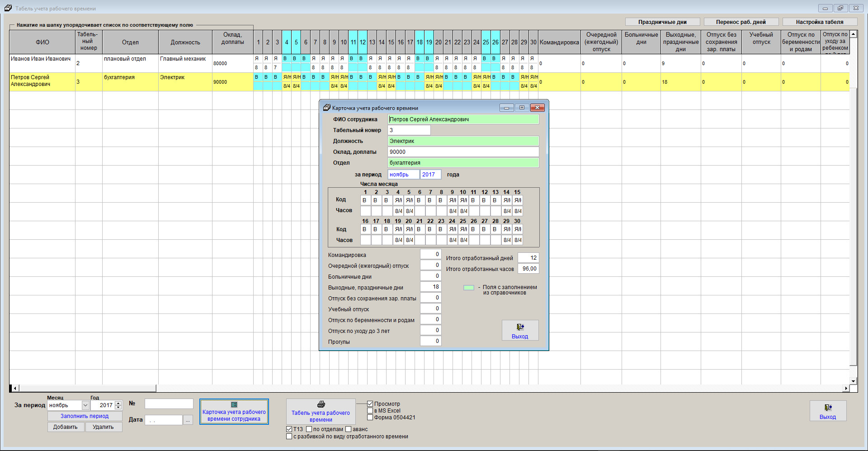Open the employee time card button
Viewport: 868px width, 451px height.
pyautogui.click(x=234, y=412)
